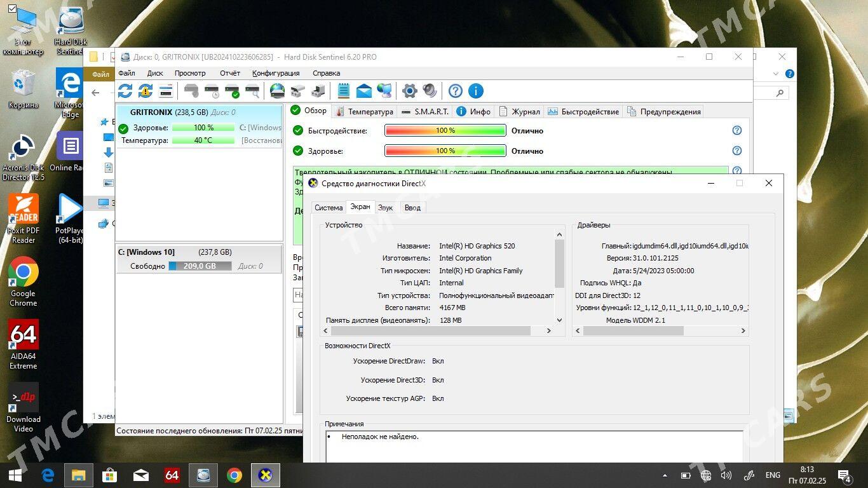Open configuration via the gear icon

pyautogui.click(x=410, y=91)
